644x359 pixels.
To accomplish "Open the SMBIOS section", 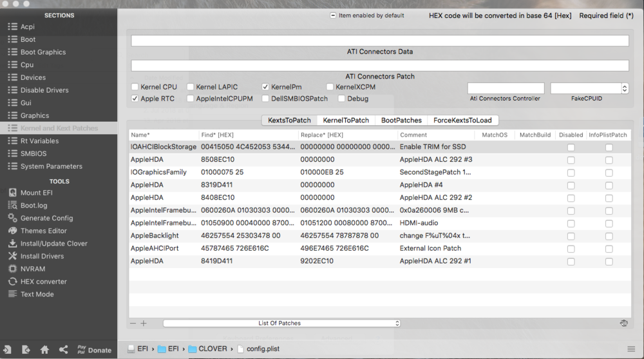I will coord(33,153).
